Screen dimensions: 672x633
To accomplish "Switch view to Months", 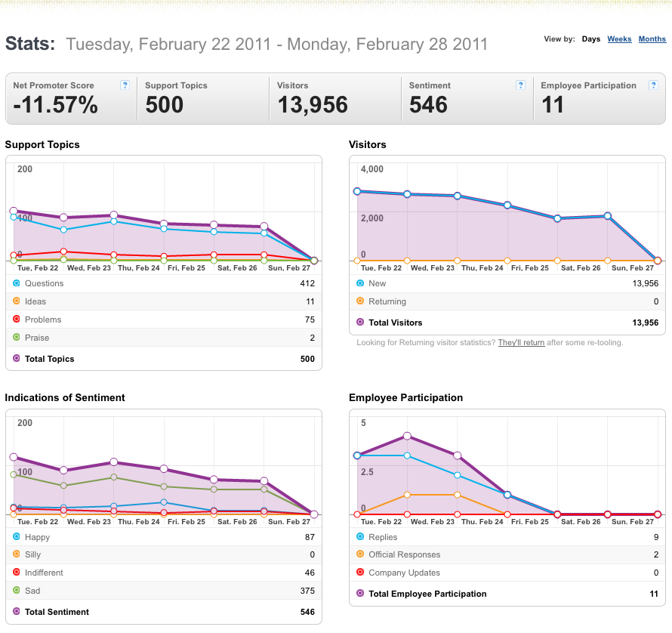I will pos(652,39).
